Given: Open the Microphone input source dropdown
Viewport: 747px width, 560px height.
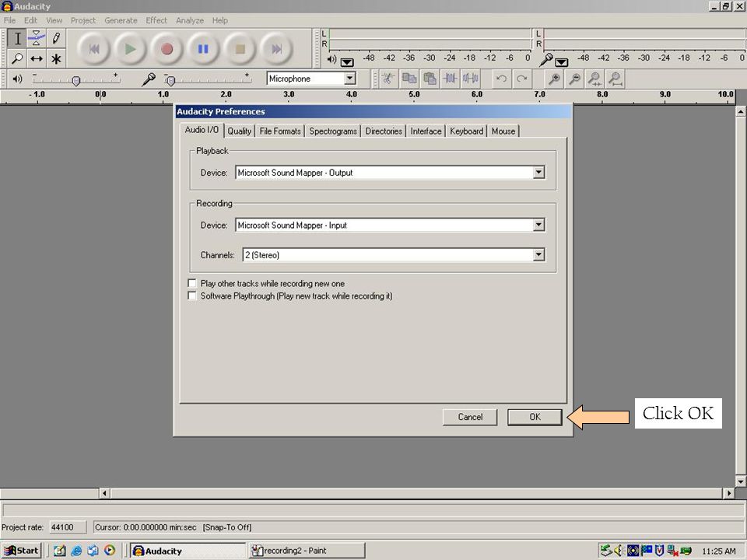Looking at the screenshot, I should tap(349, 79).
